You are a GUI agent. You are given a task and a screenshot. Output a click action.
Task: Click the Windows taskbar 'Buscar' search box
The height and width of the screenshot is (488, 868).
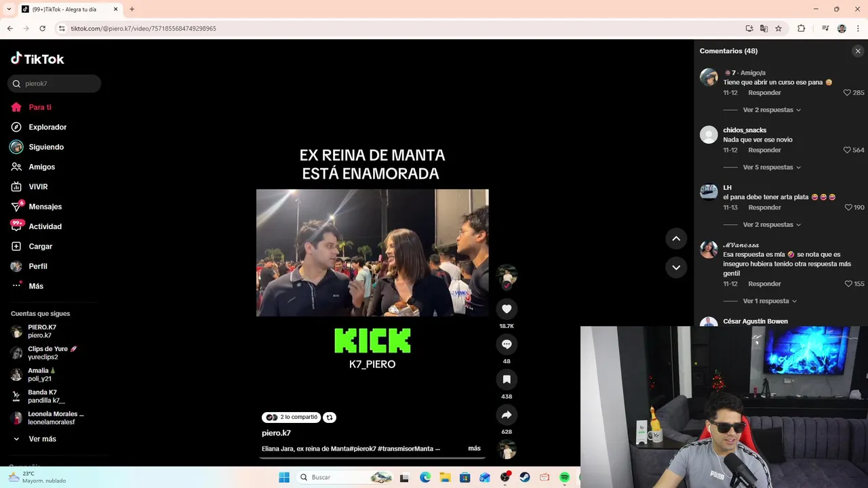pos(345,478)
